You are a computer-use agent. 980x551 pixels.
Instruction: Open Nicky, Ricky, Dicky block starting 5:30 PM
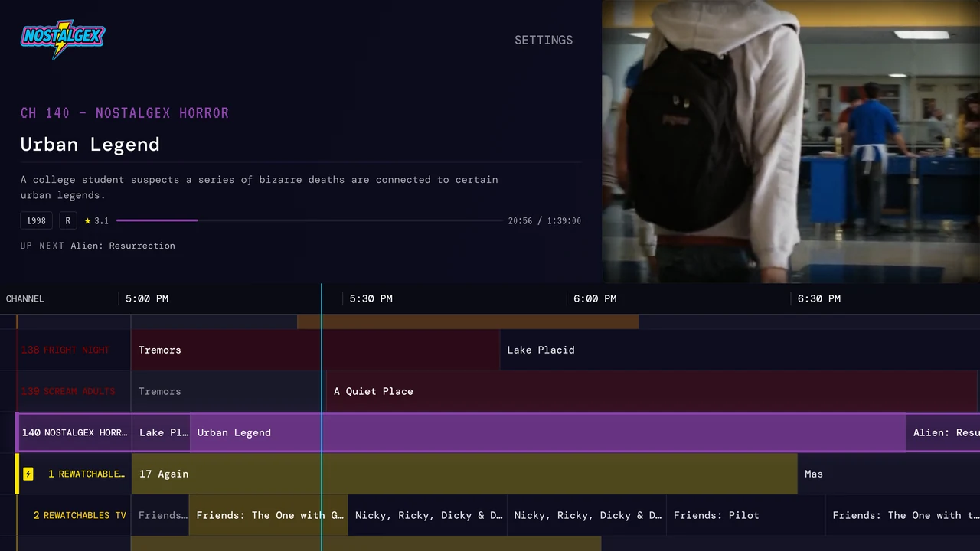point(427,515)
